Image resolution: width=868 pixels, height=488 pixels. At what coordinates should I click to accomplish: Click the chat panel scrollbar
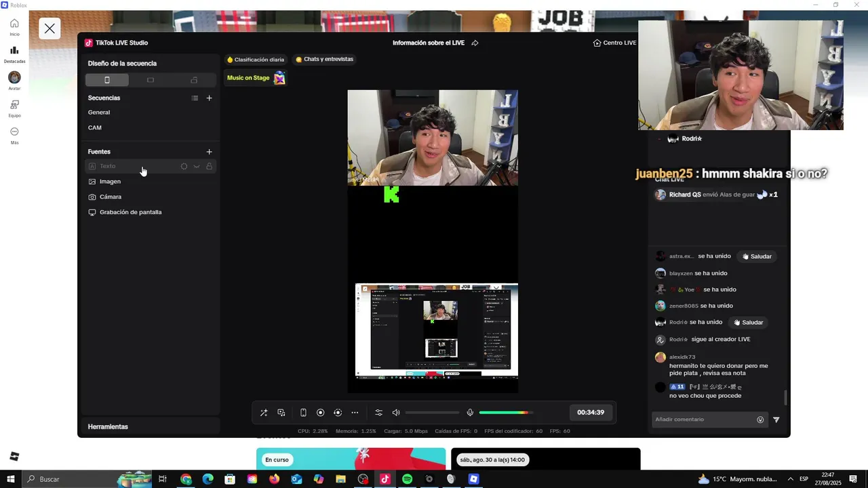click(786, 397)
